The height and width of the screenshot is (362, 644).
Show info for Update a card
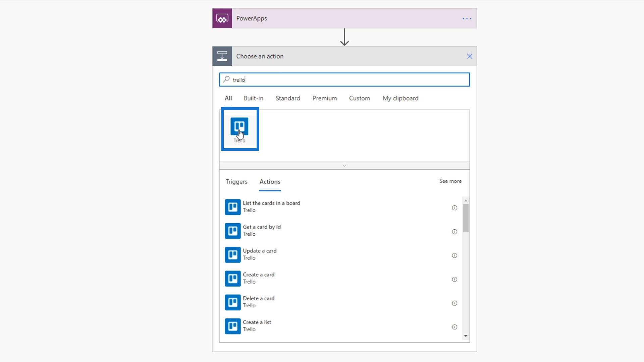tap(454, 255)
